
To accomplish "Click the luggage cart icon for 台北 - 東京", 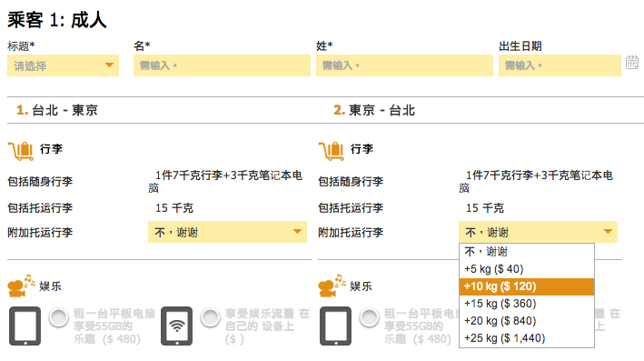I will coord(21,151).
